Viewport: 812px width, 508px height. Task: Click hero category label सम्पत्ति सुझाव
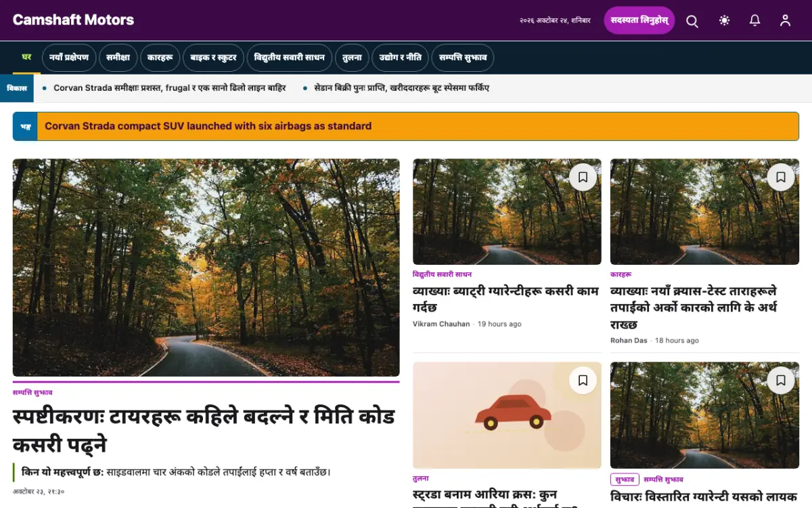(x=32, y=393)
